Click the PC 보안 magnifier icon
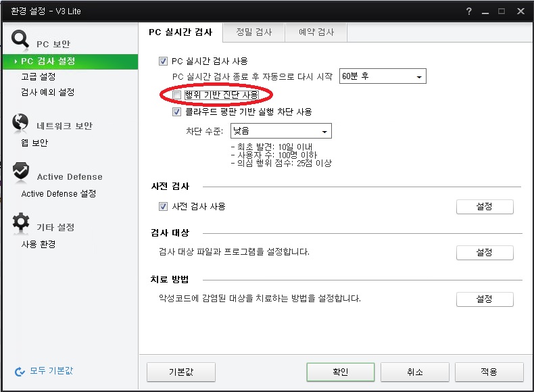534x392 pixels. click(x=21, y=39)
